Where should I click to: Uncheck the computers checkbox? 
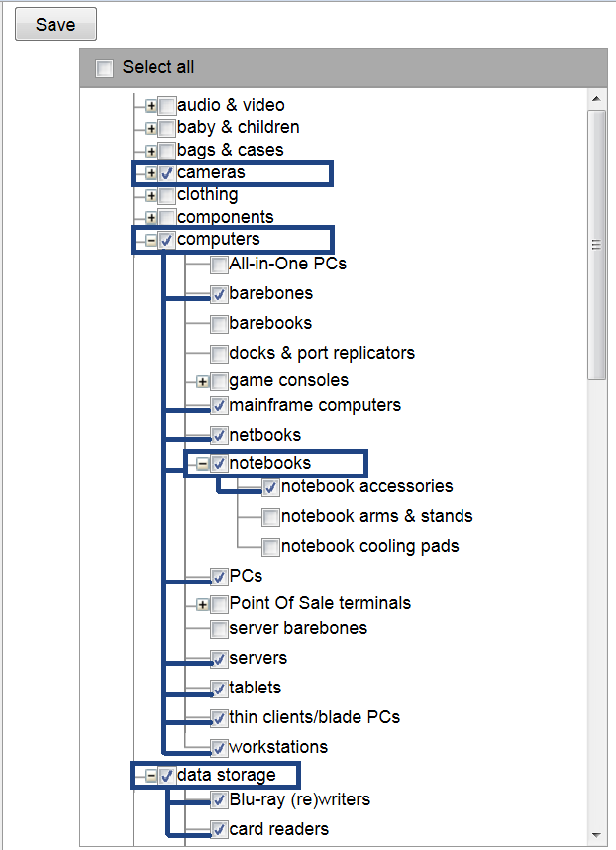coord(166,239)
